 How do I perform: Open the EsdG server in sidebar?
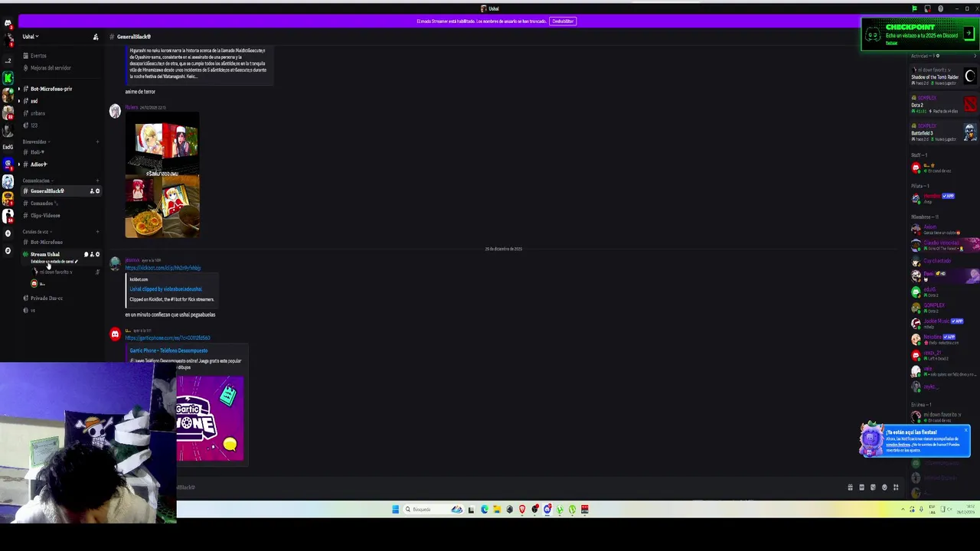(x=8, y=147)
